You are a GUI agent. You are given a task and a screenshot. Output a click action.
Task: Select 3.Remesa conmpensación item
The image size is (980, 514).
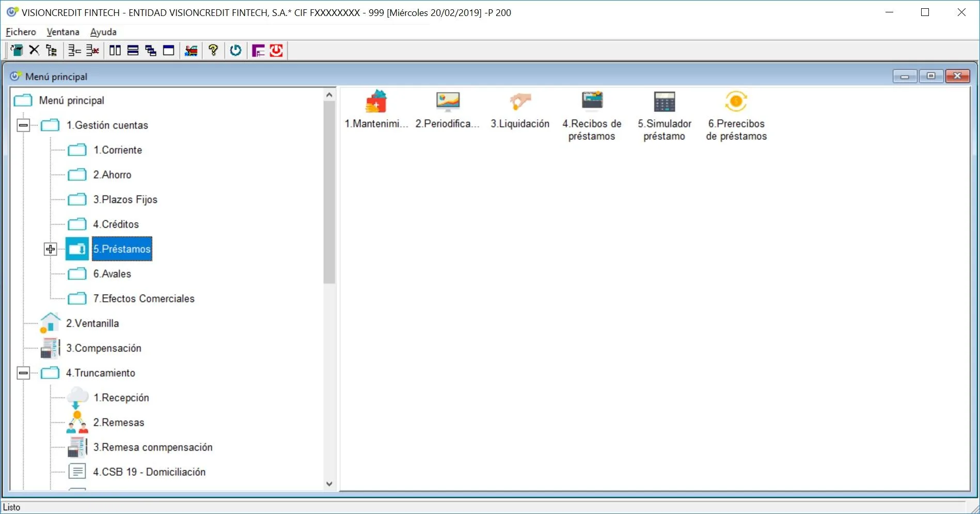point(152,447)
